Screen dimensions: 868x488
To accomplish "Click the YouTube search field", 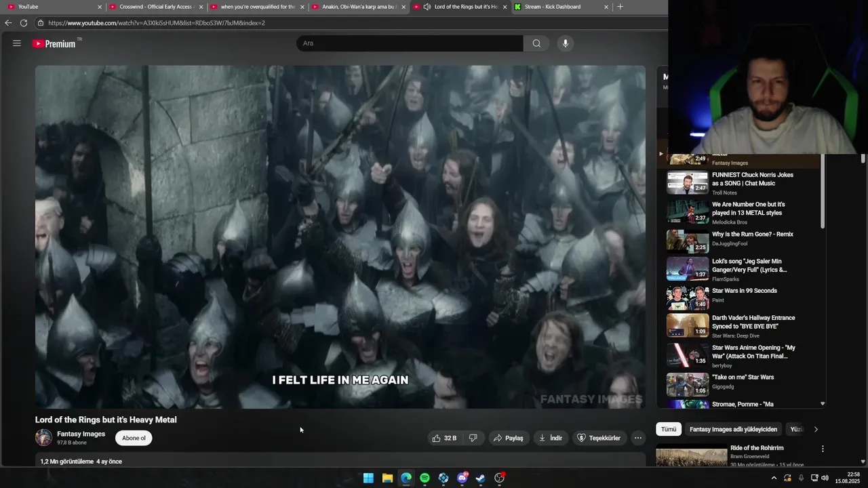I will tap(410, 43).
